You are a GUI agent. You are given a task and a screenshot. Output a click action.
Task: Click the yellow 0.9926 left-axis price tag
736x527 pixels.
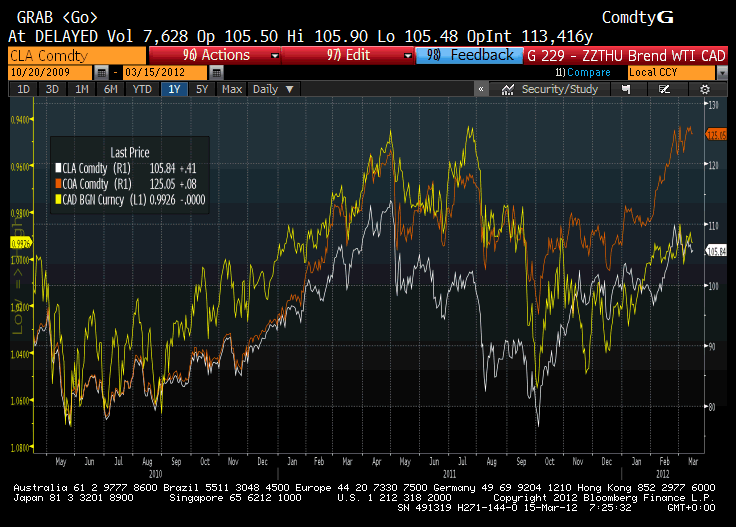[21, 243]
